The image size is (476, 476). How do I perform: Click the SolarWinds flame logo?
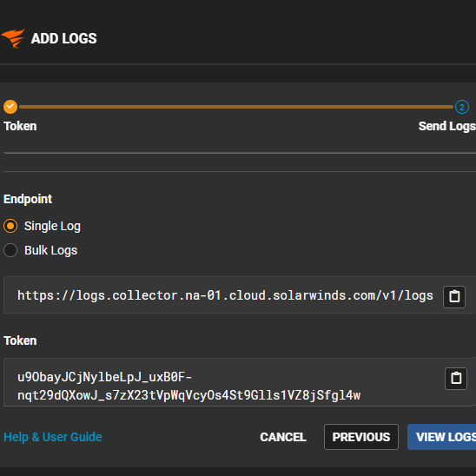(x=13, y=38)
